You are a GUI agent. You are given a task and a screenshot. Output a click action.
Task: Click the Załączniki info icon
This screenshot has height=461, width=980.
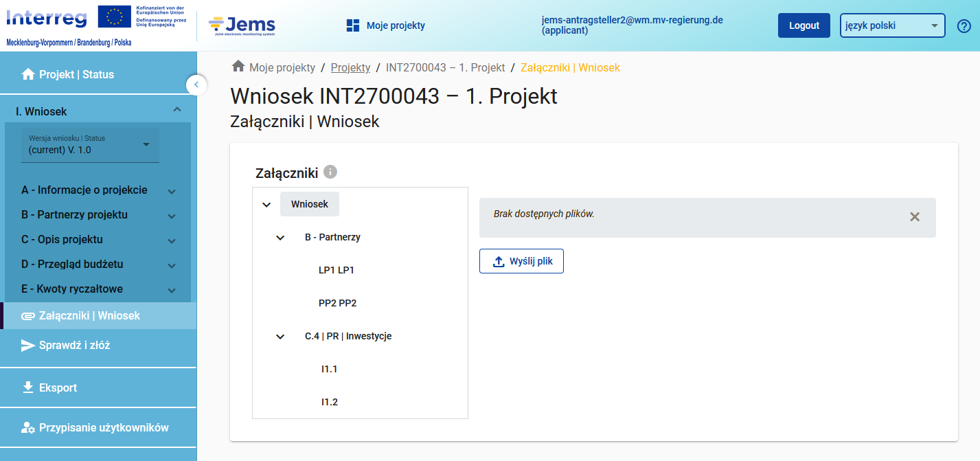[x=330, y=172]
